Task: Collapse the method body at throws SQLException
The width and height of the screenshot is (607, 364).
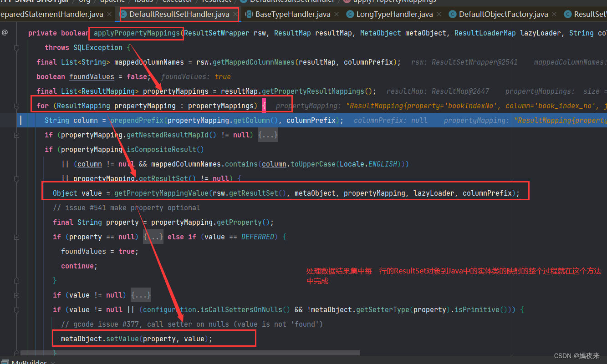Action: [x=16, y=48]
